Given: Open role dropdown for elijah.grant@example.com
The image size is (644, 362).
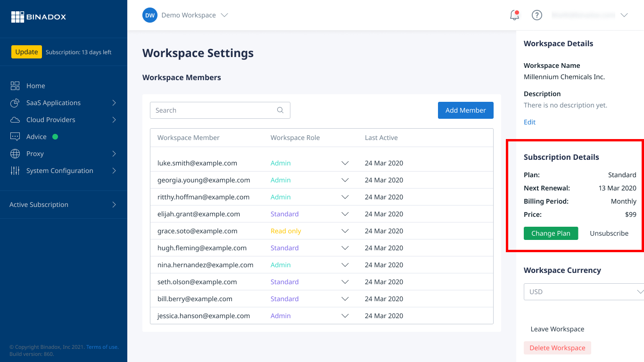Looking at the screenshot, I should click(345, 214).
